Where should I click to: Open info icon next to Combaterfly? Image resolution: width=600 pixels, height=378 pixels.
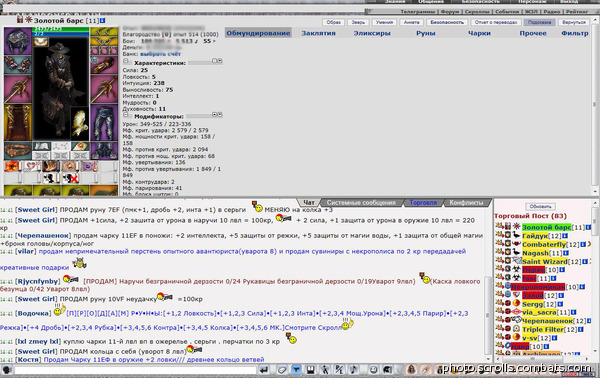pos(583,244)
